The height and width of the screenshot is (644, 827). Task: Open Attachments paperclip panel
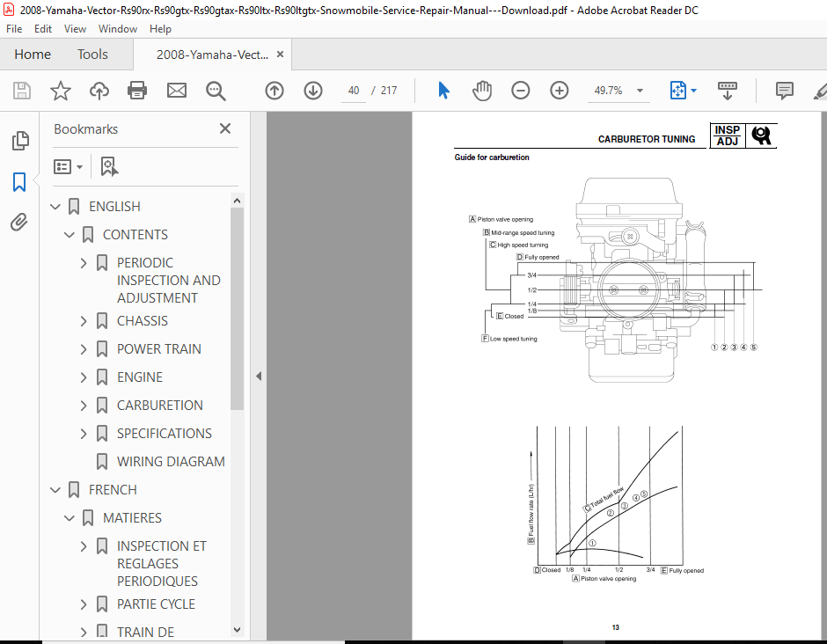pos(19,222)
